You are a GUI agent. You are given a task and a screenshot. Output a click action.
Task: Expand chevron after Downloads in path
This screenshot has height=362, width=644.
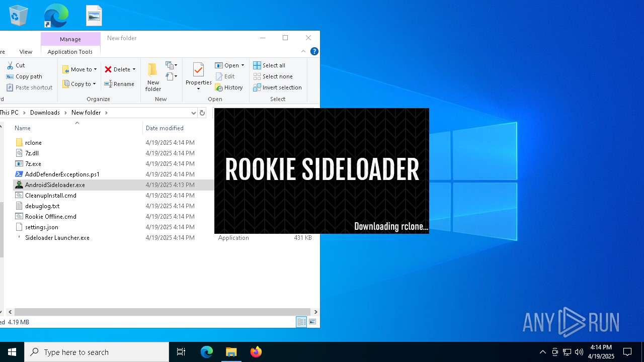click(65, 113)
